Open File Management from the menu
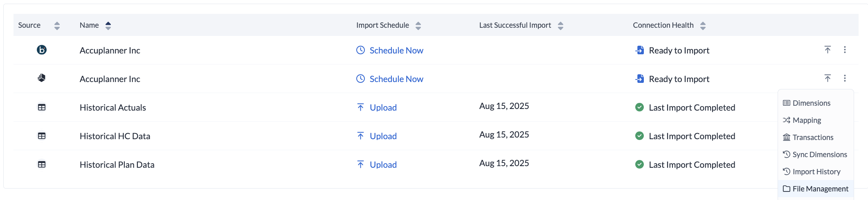 pos(820,189)
